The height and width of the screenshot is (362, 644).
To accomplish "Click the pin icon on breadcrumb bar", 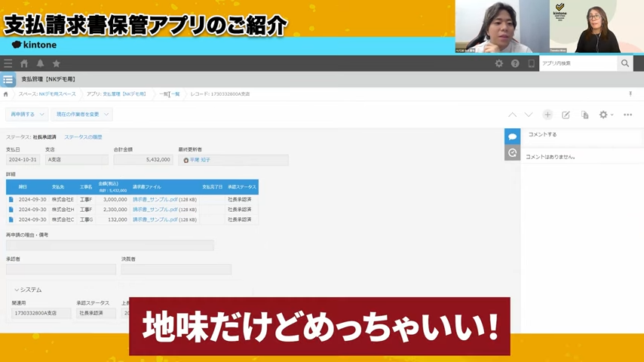I will pyautogui.click(x=630, y=94).
